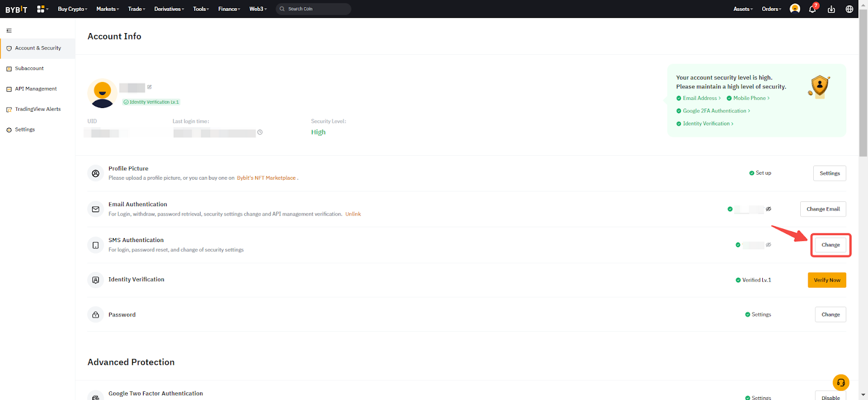Viewport: 868px width, 400px height.
Task: Open the Assets dropdown
Action: tap(743, 9)
